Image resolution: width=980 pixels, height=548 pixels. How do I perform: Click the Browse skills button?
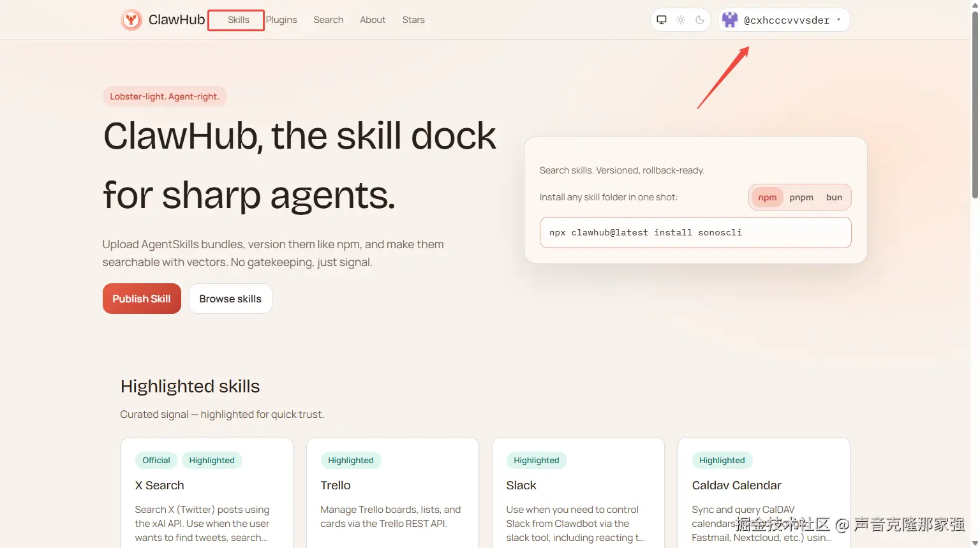230,299
